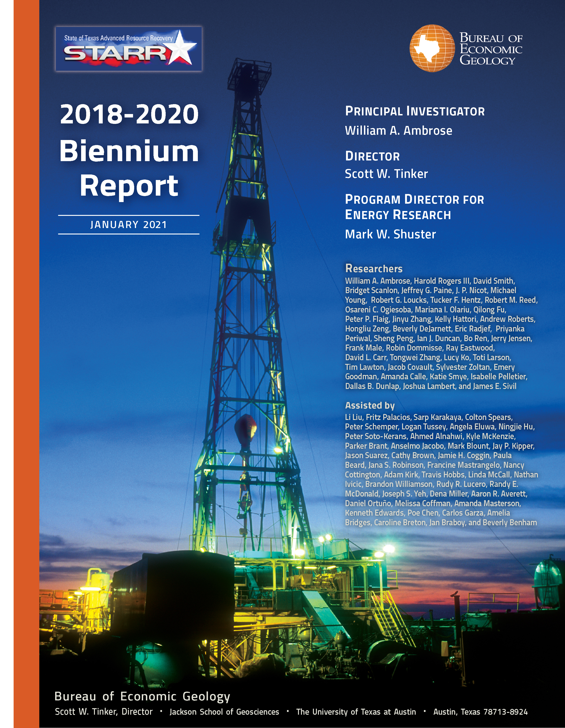The width and height of the screenshot is (565, 728).
Task: Click the 'Director' heading
Action: [372, 156]
